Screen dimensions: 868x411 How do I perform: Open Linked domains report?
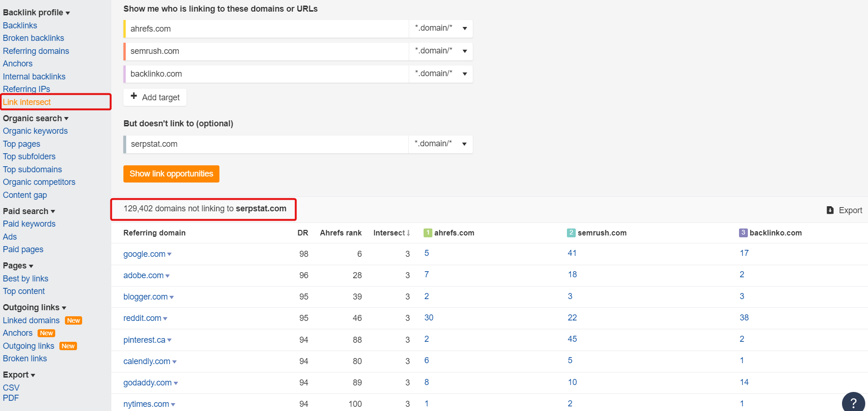pyautogui.click(x=31, y=320)
